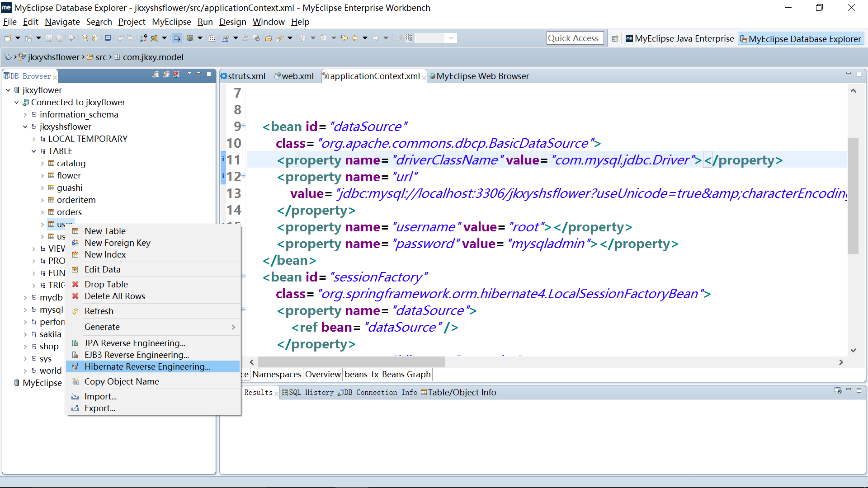The height and width of the screenshot is (488, 868).
Task: Click the editor horizontal scrollbar thumb
Action: pos(351,362)
